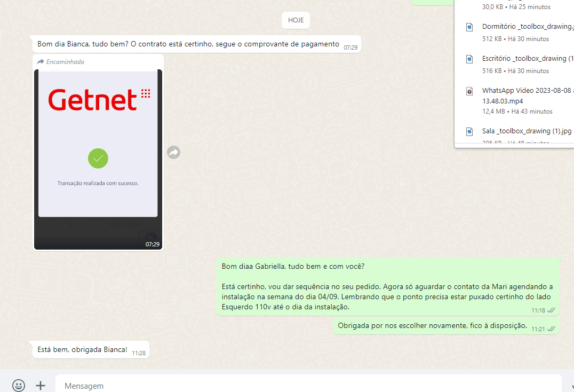The height and width of the screenshot is (392, 574).
Task: Click the Sala file's image icon
Action: click(x=469, y=131)
